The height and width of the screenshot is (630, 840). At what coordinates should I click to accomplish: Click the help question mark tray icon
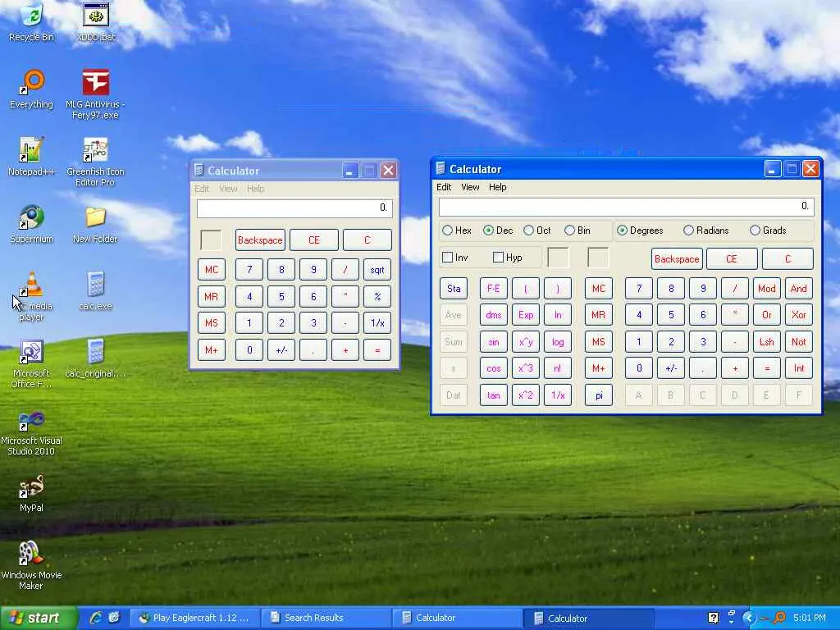(713, 618)
